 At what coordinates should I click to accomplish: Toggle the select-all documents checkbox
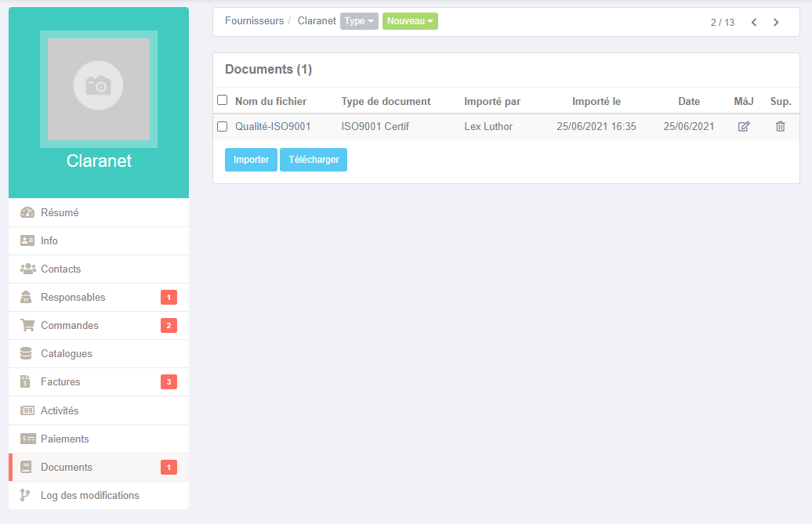(222, 99)
